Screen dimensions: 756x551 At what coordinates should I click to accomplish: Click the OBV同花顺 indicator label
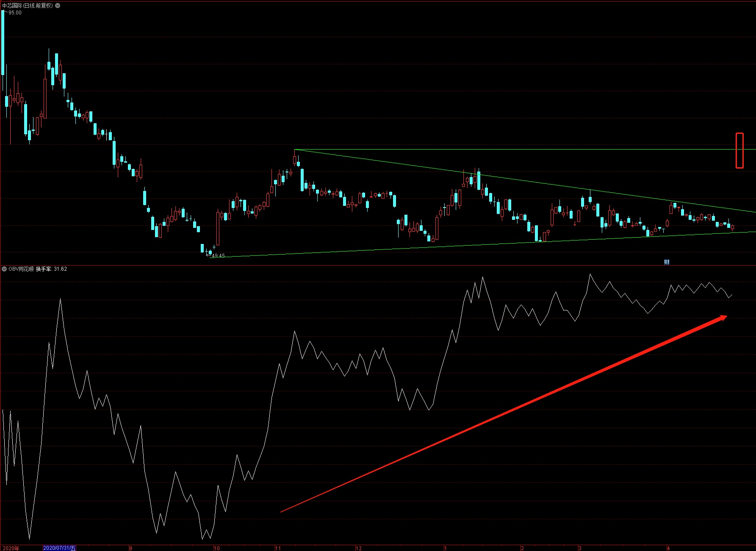tap(21, 269)
